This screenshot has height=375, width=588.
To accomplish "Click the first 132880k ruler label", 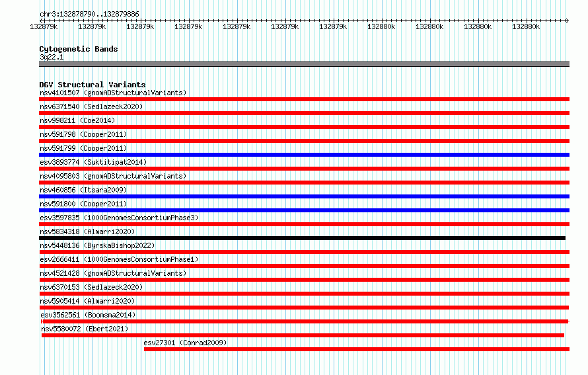I will coord(381,26).
